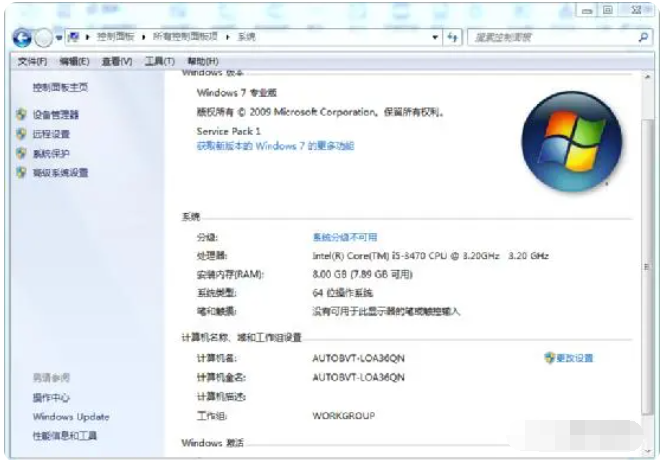Click the magnifier icon in search box

(643, 37)
